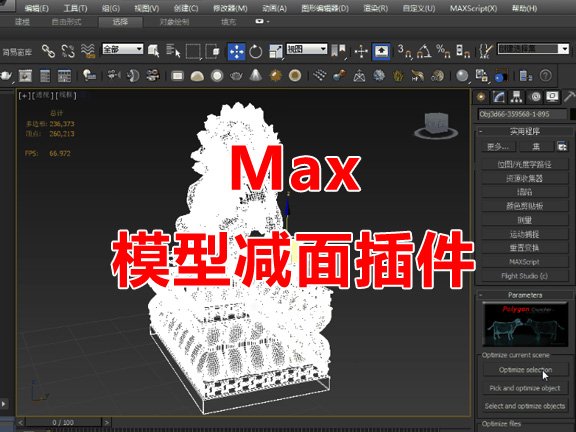This screenshot has height=432, width=576.
Task: Click the cone shape icon in lower toolbar
Action: click(x=256, y=75)
